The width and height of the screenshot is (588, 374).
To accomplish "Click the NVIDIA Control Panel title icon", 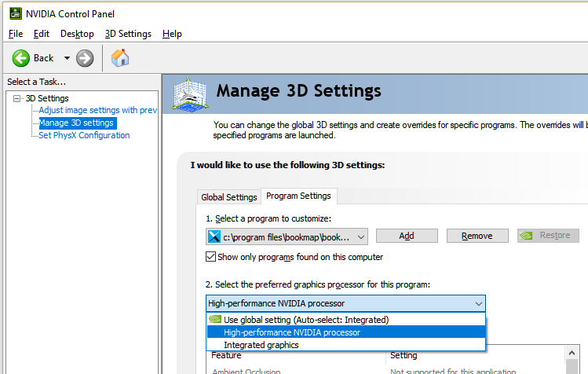I will point(16,14).
